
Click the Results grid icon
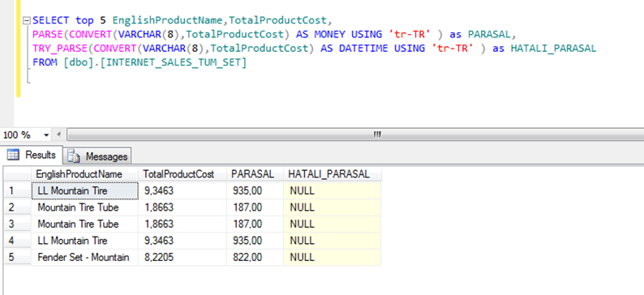pyautogui.click(x=13, y=155)
